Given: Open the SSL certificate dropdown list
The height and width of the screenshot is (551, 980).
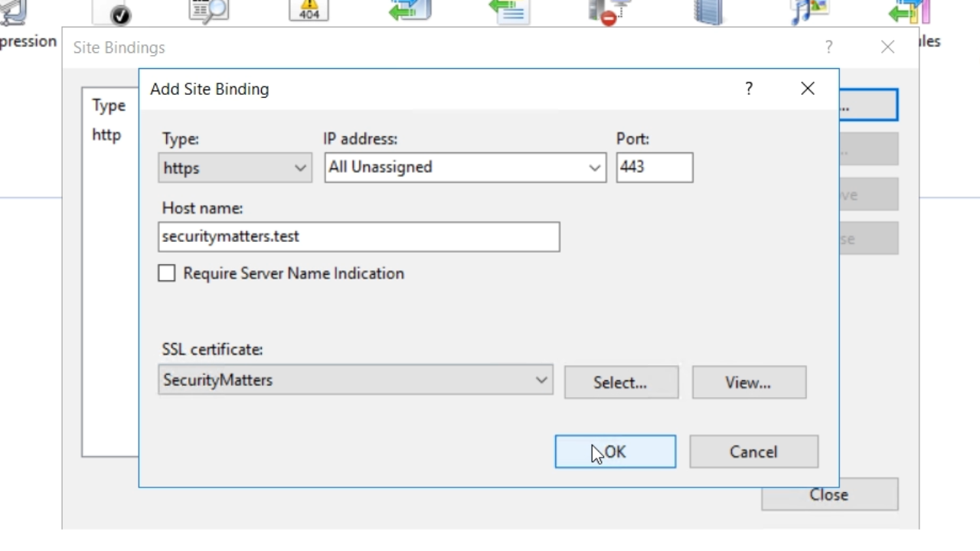Looking at the screenshot, I should click(x=355, y=380).
